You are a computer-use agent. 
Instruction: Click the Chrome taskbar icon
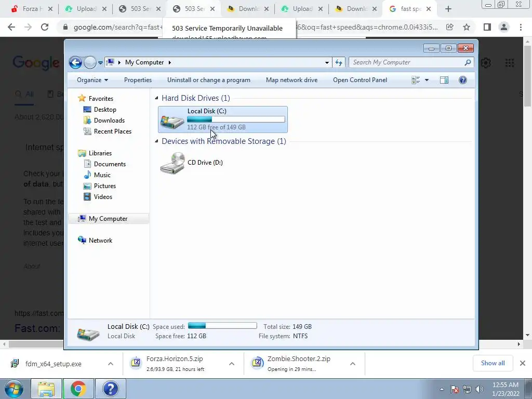coord(78,389)
